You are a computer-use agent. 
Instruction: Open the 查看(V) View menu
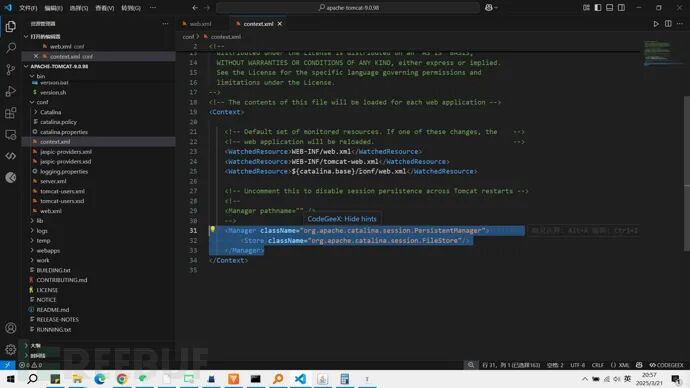105,8
